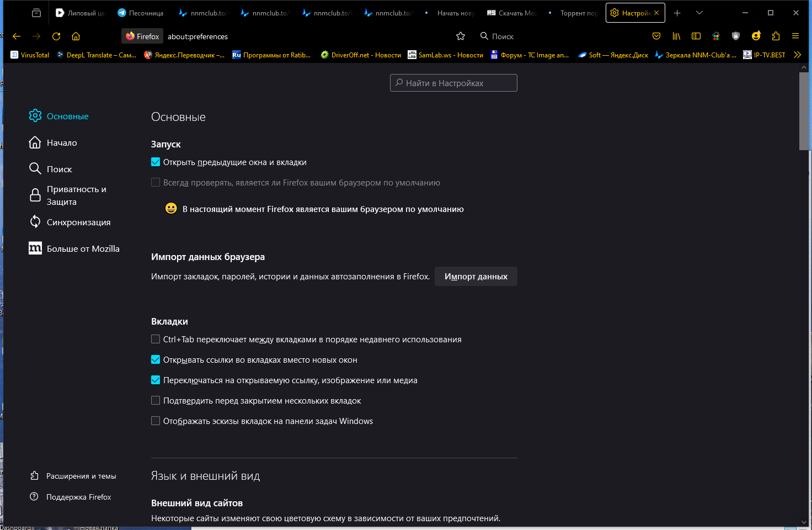Click Firefox identity icon in address bar
This screenshot has height=530, width=812.
pos(143,36)
